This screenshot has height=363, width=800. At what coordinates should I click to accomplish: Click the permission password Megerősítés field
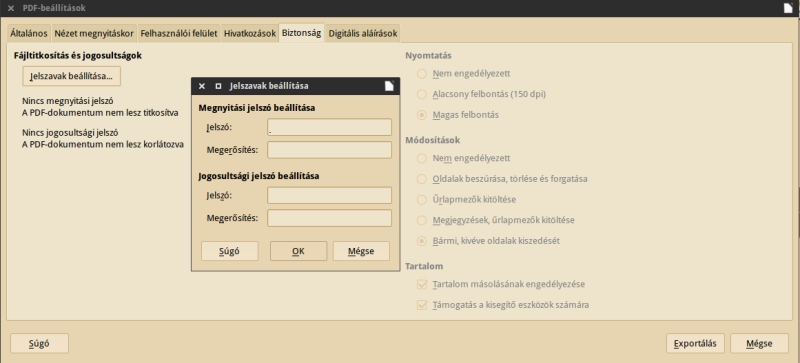coord(329,218)
